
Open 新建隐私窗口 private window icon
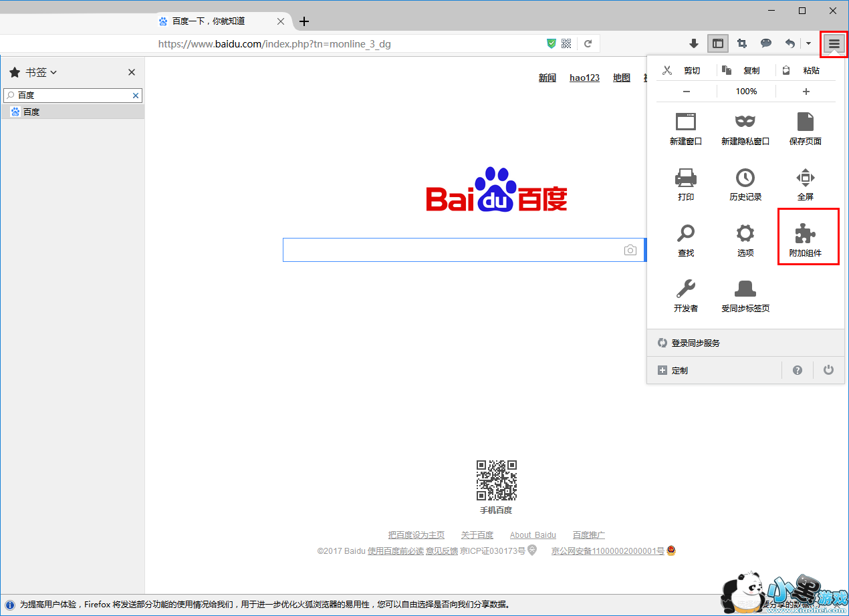(745, 128)
